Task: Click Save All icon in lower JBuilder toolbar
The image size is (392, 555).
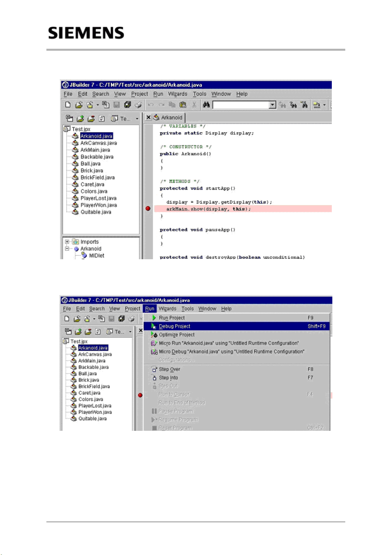Action: pyautogui.click(x=121, y=319)
